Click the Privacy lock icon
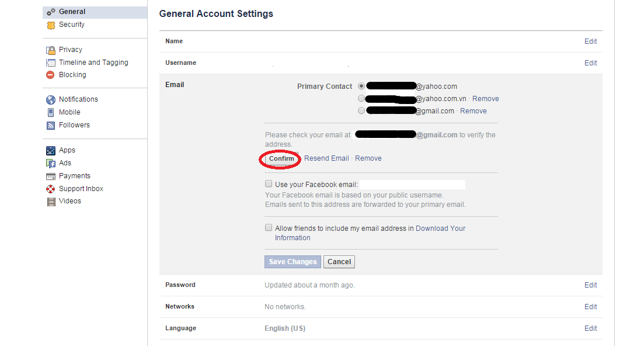This screenshot has height=346, width=644. pos(51,50)
